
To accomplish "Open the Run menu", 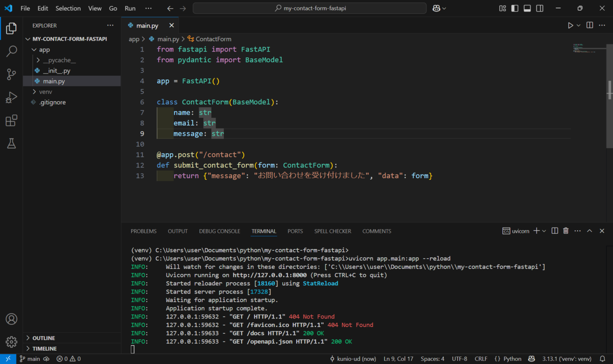I will [x=130, y=8].
